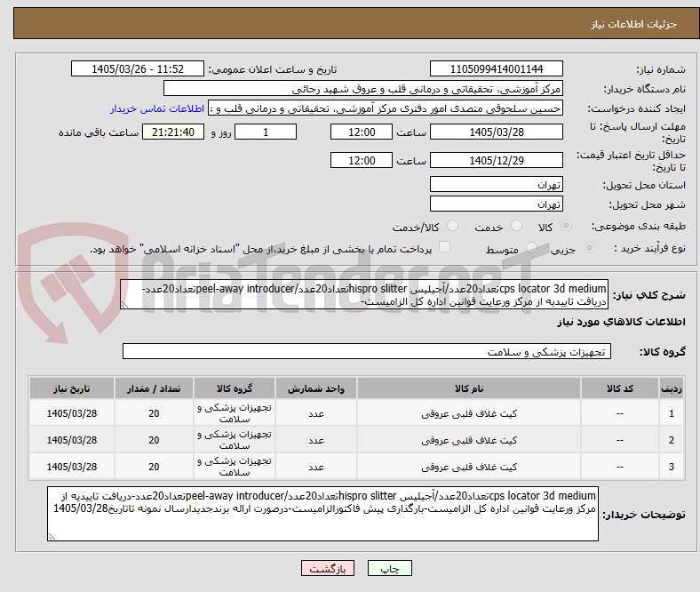Click the توضیحات خریدار buyer notes textarea
Viewport: 700px width, 592px height.
[x=322, y=514]
